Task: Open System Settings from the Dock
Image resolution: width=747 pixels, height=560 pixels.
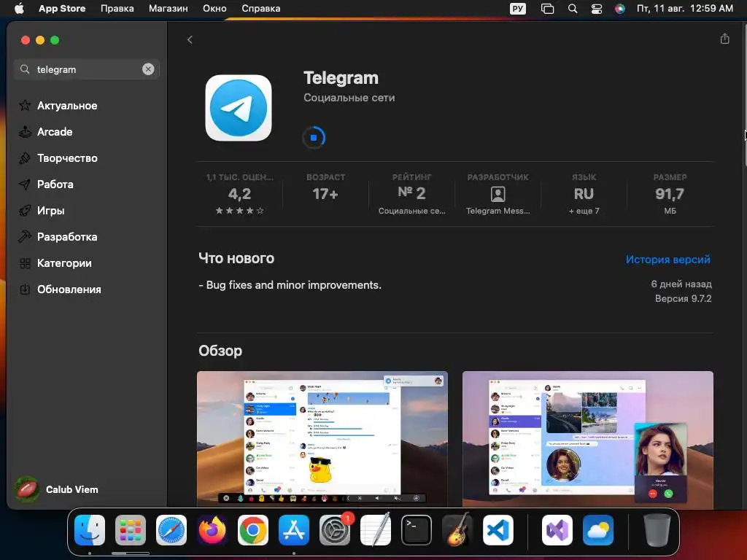Action: [x=335, y=529]
